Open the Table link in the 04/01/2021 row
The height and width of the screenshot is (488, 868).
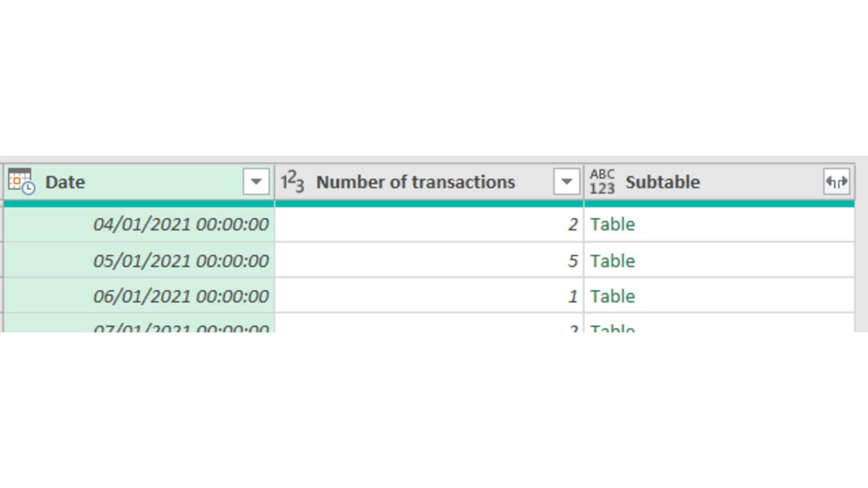612,224
